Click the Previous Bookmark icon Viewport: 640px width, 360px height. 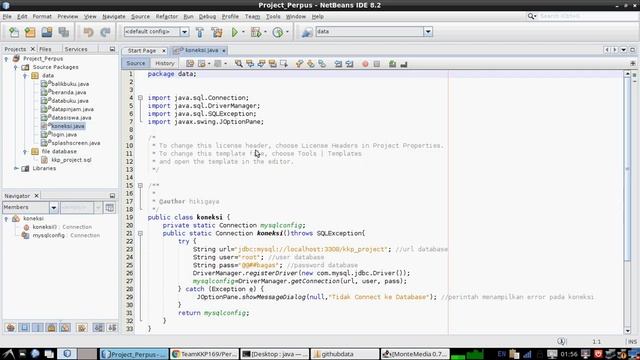click(x=299, y=64)
